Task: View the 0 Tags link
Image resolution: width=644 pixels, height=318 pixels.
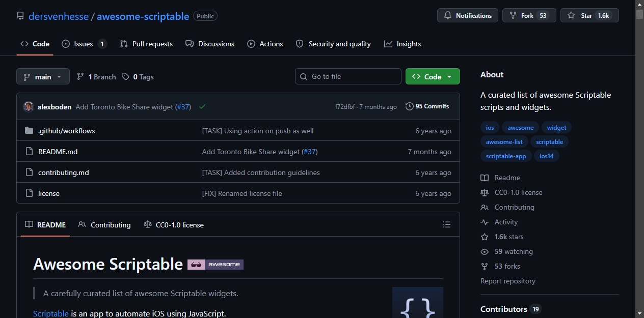Action: pos(138,77)
